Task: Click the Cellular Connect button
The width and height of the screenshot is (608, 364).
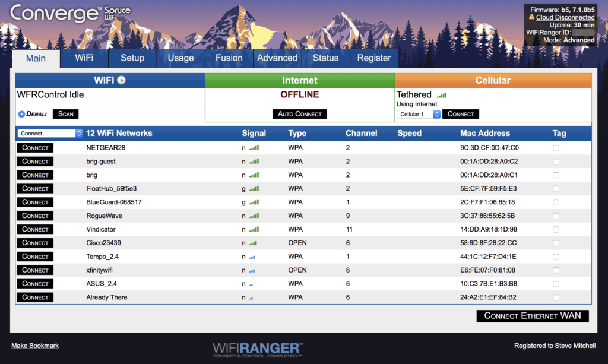Action: (x=461, y=114)
